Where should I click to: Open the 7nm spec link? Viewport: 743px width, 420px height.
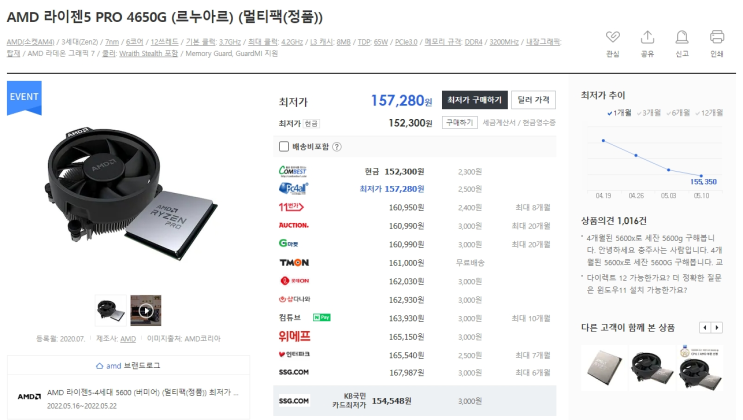click(112, 42)
